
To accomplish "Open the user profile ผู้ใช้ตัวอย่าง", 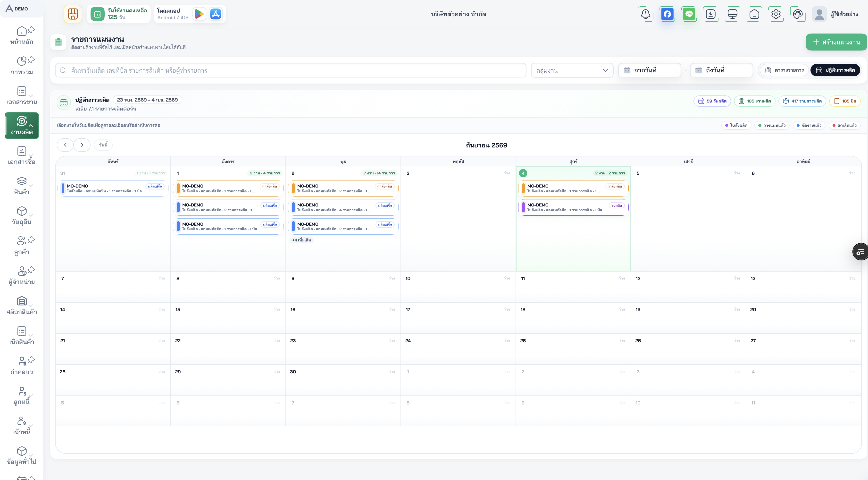I will (x=835, y=14).
